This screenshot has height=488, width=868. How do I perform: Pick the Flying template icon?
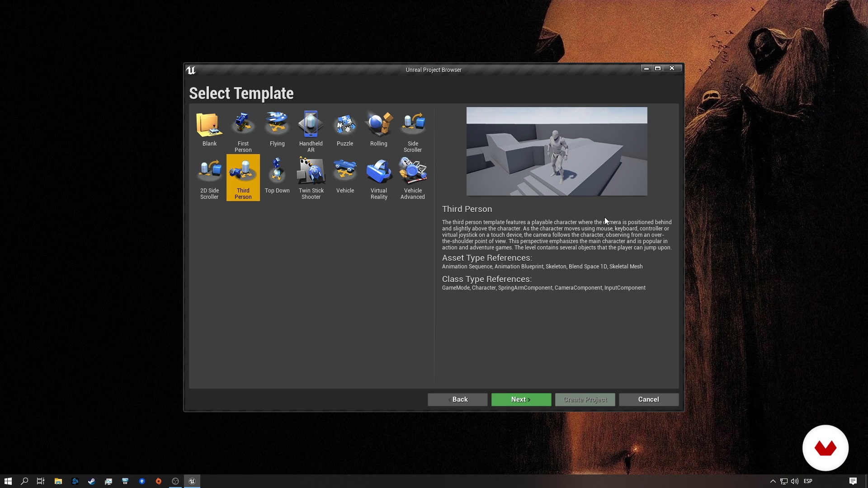[277, 125]
